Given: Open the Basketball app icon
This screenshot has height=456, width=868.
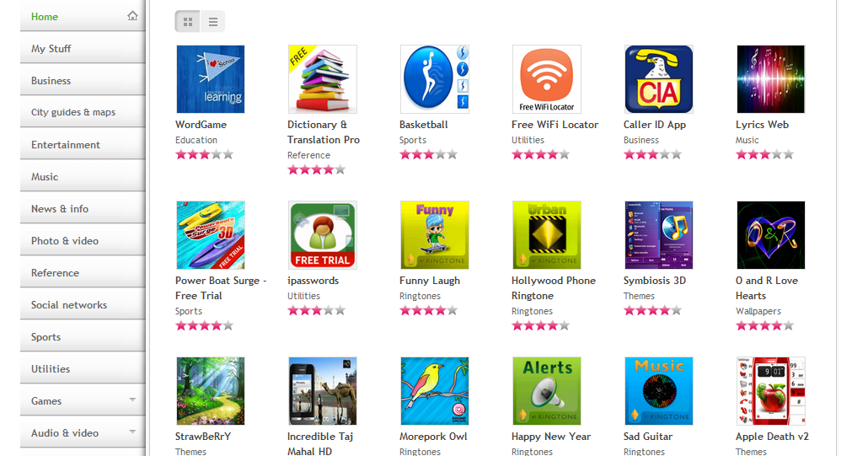Looking at the screenshot, I should 435,79.
